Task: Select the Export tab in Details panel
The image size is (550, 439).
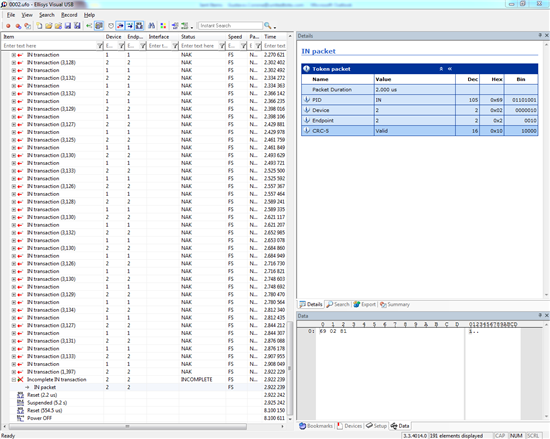Action: tap(365, 305)
